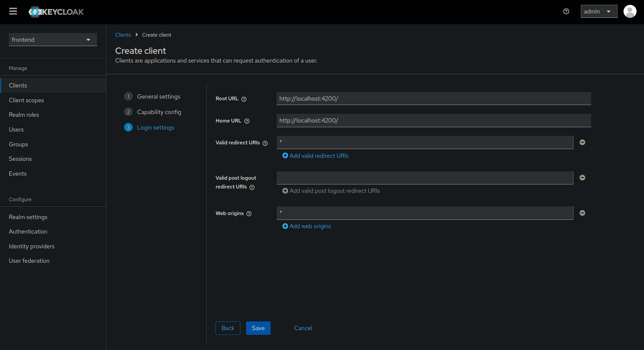Remove the post logout redirect URI entry
644x350 pixels.
click(582, 178)
